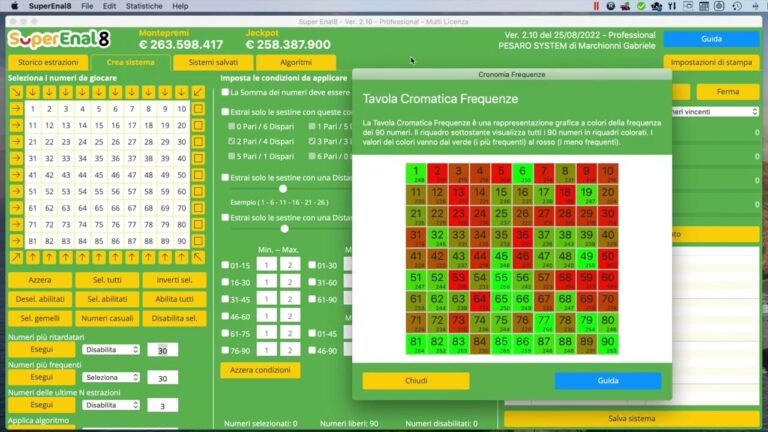768x432 pixels.
Task: Select number 45 in the number grid
Action: 99,175
